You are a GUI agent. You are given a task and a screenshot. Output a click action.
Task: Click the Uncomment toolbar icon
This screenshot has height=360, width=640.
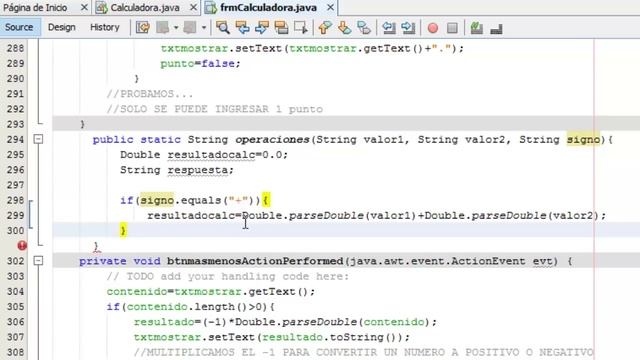[x=496, y=28]
